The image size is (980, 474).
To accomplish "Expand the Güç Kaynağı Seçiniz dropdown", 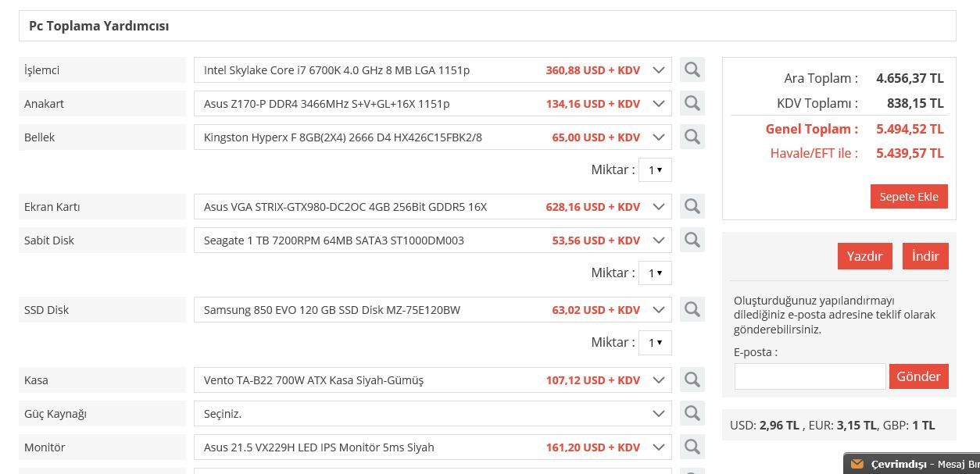I will pos(432,414).
